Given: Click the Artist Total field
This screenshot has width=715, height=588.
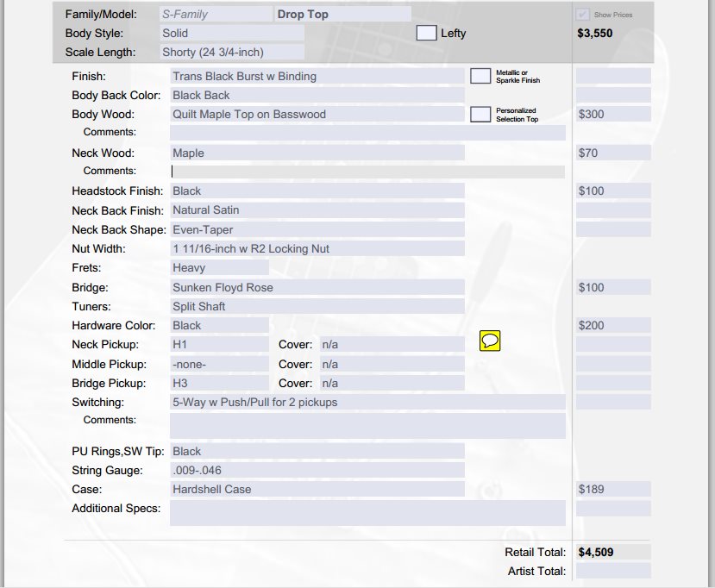Looking at the screenshot, I should pos(613,571).
